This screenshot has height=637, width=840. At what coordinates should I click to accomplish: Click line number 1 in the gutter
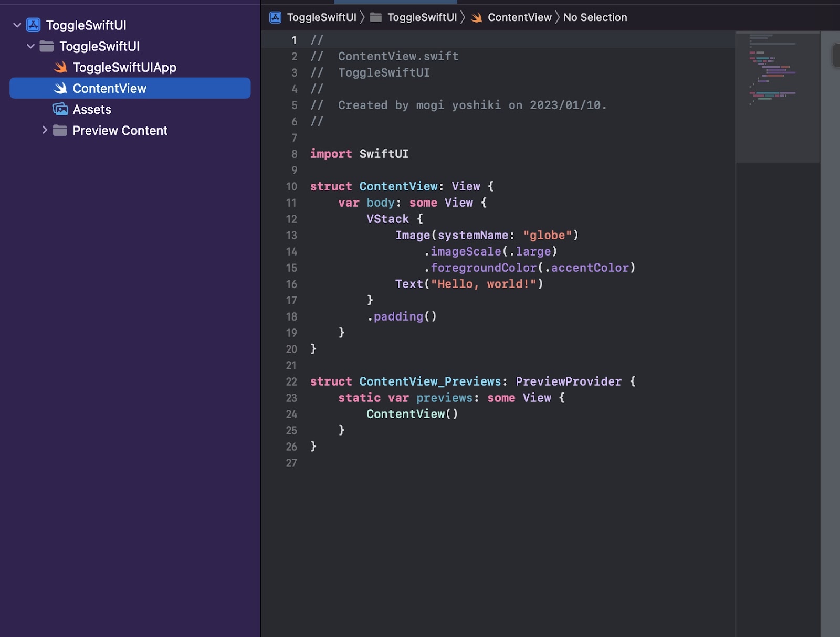click(x=294, y=40)
